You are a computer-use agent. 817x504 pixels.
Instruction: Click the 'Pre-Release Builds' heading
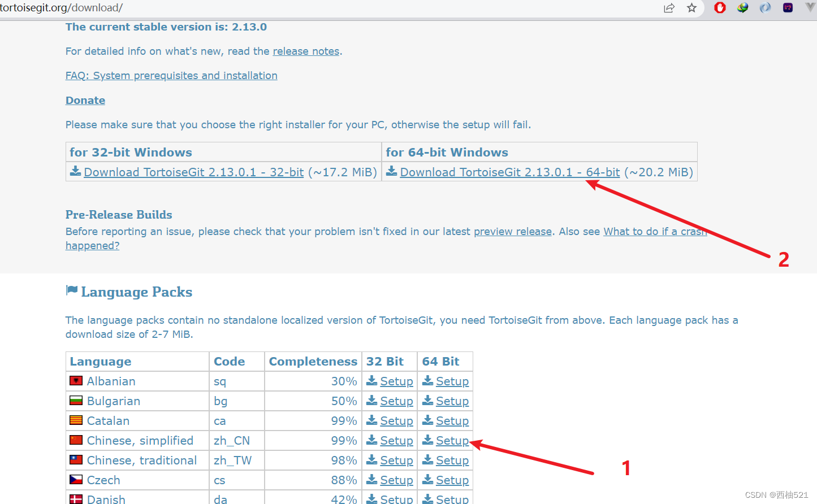119,215
